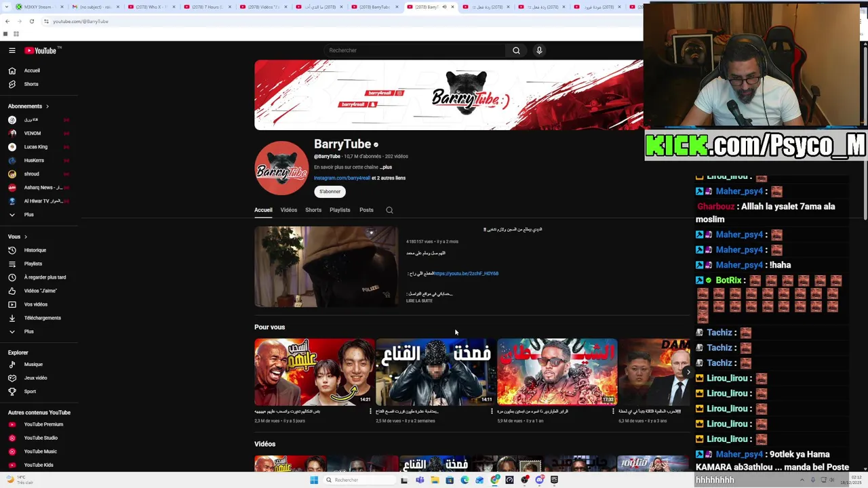Open instagram.com/barry4reall link
This screenshot has height=488, width=868.
pyautogui.click(x=342, y=178)
